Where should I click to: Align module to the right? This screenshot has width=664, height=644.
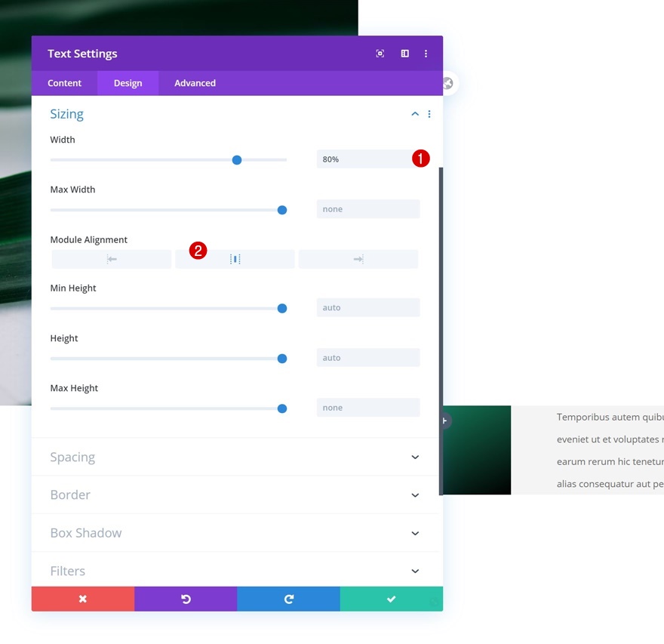click(x=358, y=259)
